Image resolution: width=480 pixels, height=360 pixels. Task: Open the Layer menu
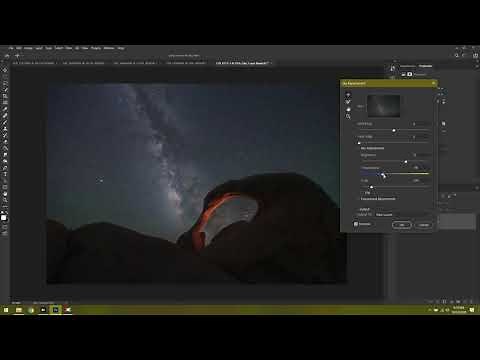[39, 48]
